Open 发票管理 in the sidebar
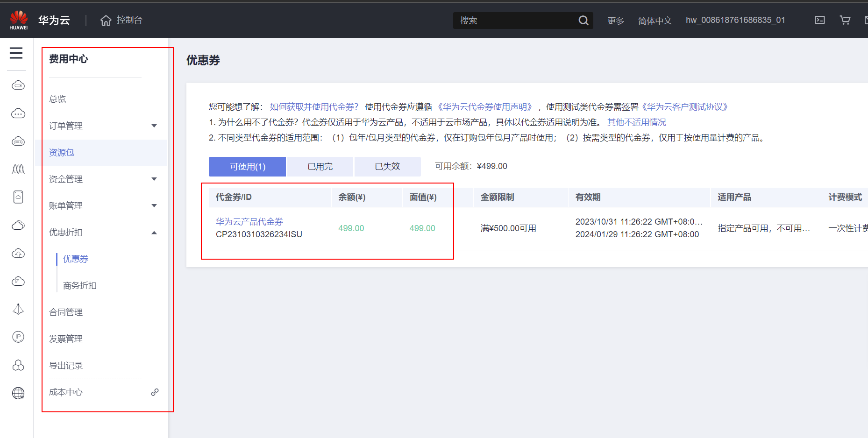 [x=66, y=339]
